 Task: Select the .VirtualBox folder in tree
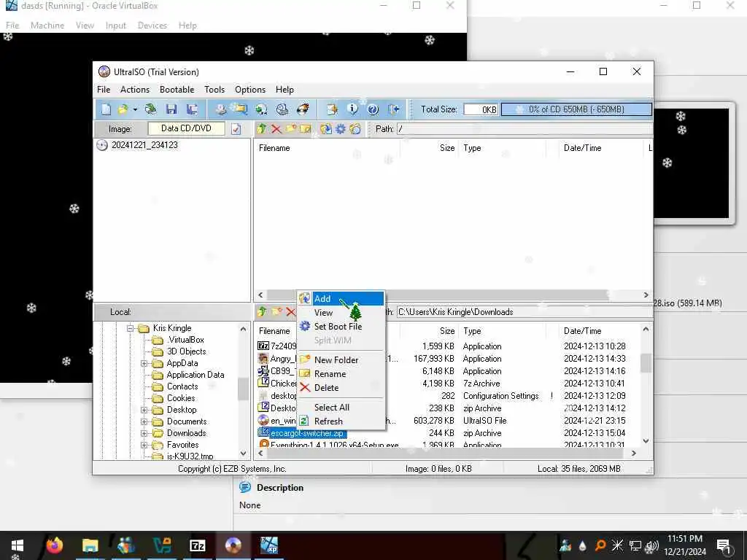[x=185, y=340]
